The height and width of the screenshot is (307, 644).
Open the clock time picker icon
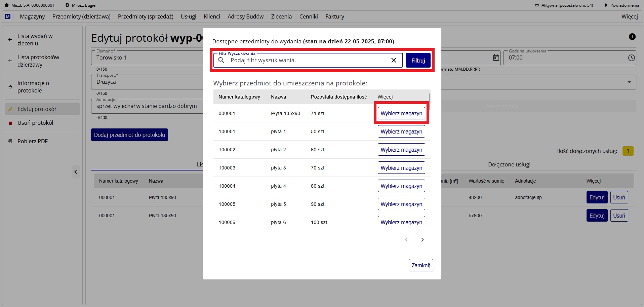point(631,58)
